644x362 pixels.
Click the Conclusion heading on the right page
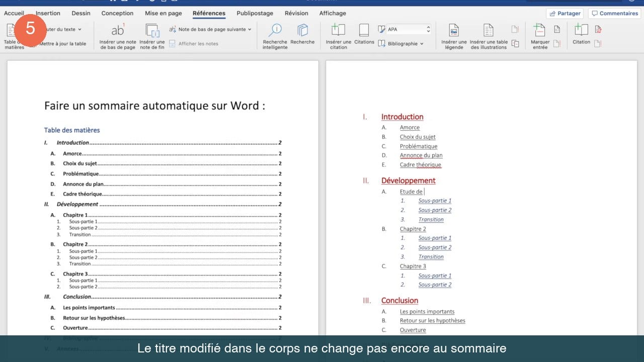399,300
